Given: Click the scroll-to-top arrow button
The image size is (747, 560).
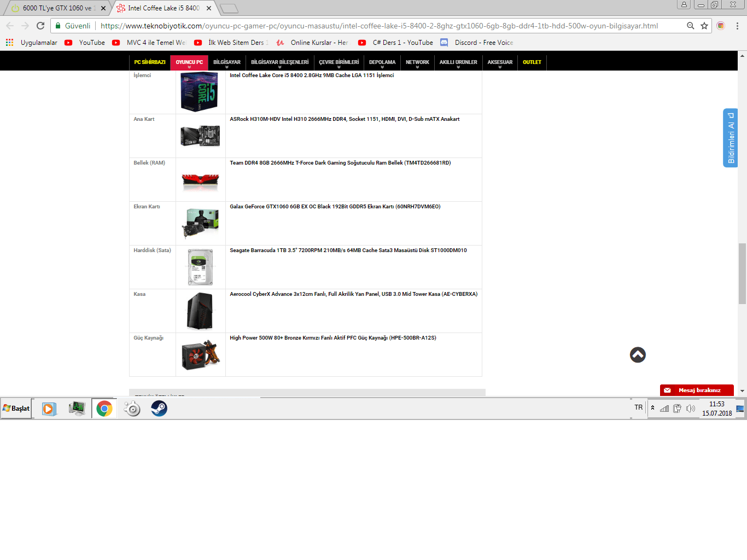Looking at the screenshot, I should 638,355.
